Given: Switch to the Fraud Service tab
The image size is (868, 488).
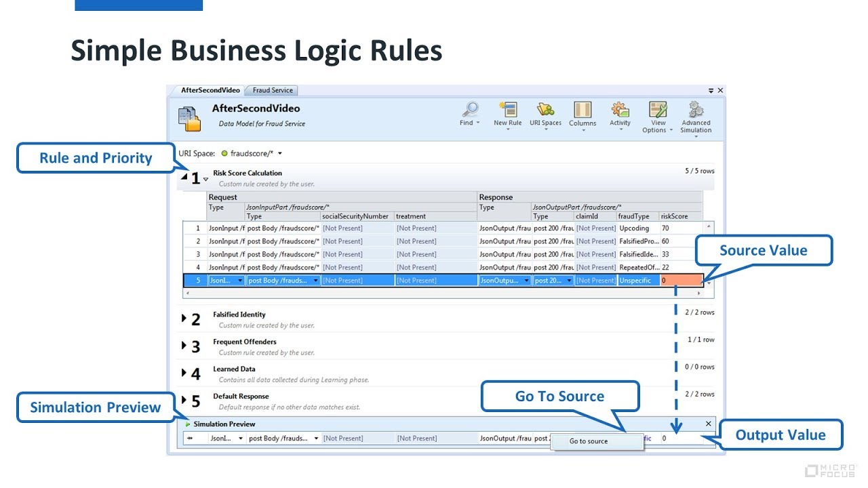Looking at the screenshot, I should (273, 90).
